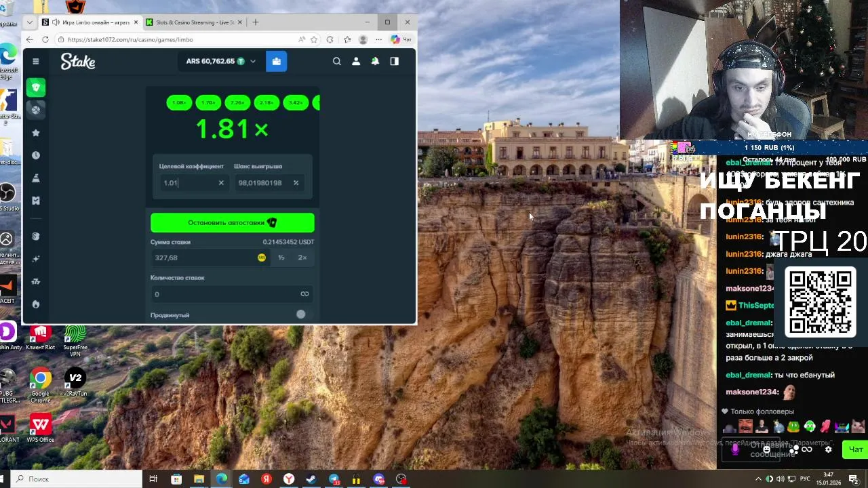The image size is (868, 488).
Task: Open the Edge tab actions dropdown
Action: (x=29, y=22)
